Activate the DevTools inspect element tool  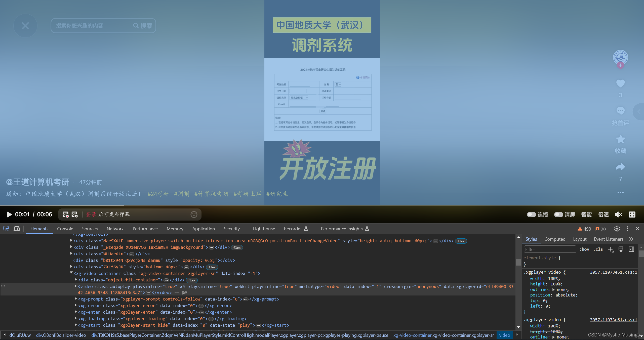coord(6,229)
